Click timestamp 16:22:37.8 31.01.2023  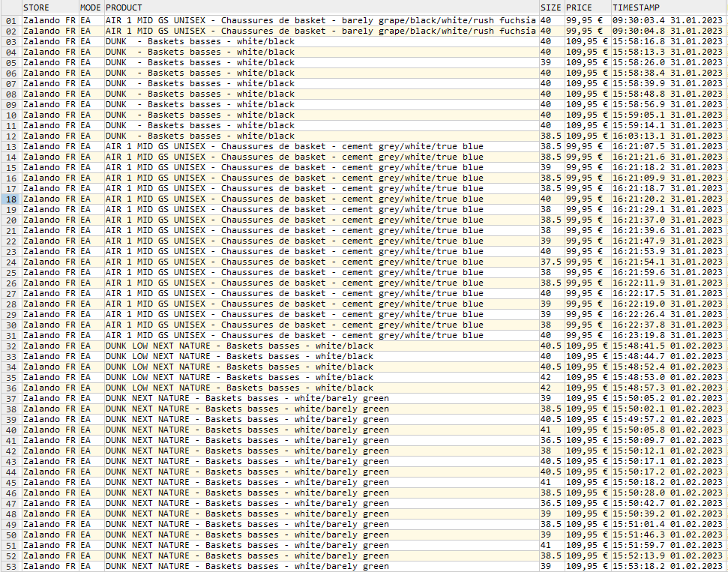[667, 325]
